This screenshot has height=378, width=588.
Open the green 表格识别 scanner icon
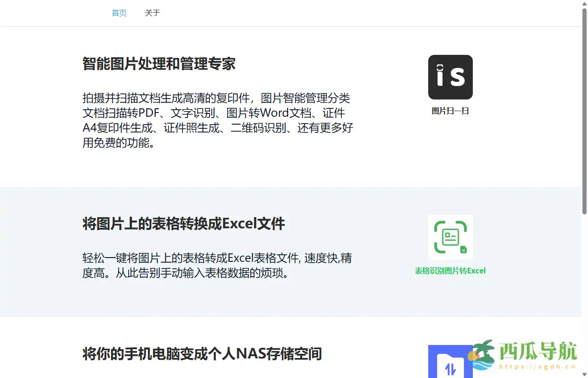pos(450,237)
